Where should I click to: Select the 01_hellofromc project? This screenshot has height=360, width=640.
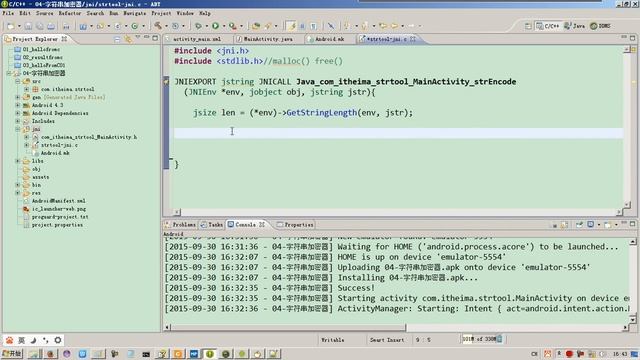(x=41, y=49)
